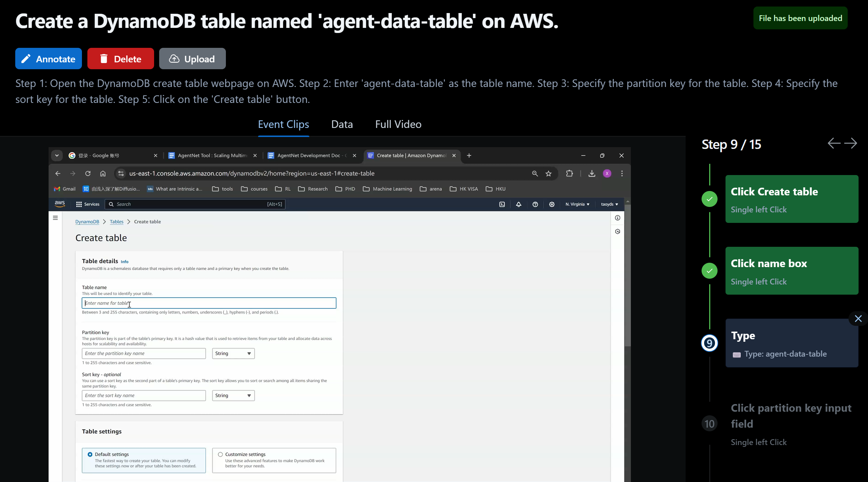868x482 pixels.
Task: Click the zoom magnifier icon in address bar
Action: pyautogui.click(x=535, y=174)
